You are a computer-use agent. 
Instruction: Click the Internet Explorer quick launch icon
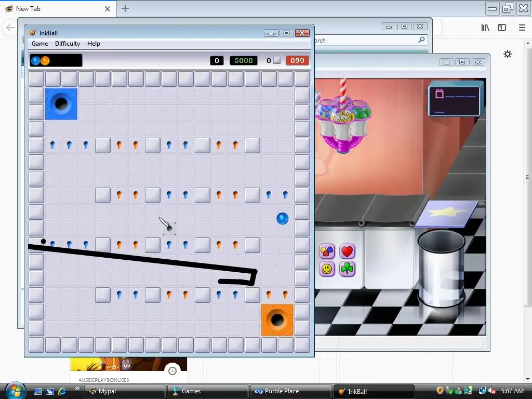[62, 391]
